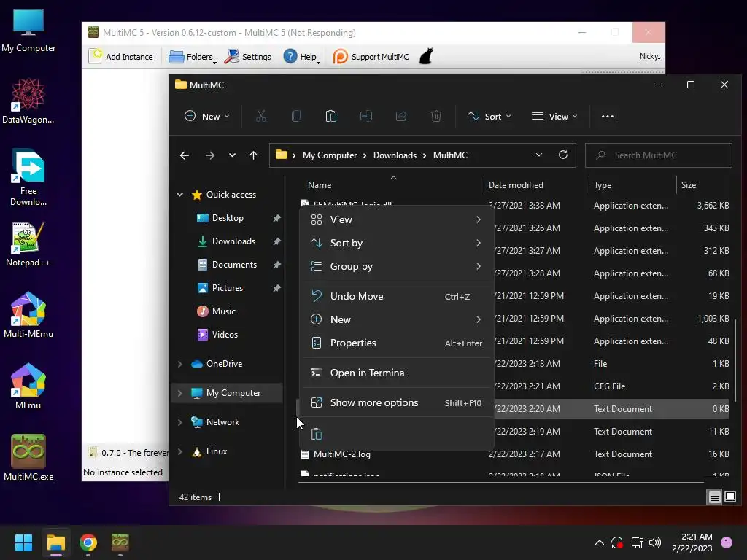Screen dimensions: 747x560
Task: Expand the OneDrive tree node
Action: point(180,364)
